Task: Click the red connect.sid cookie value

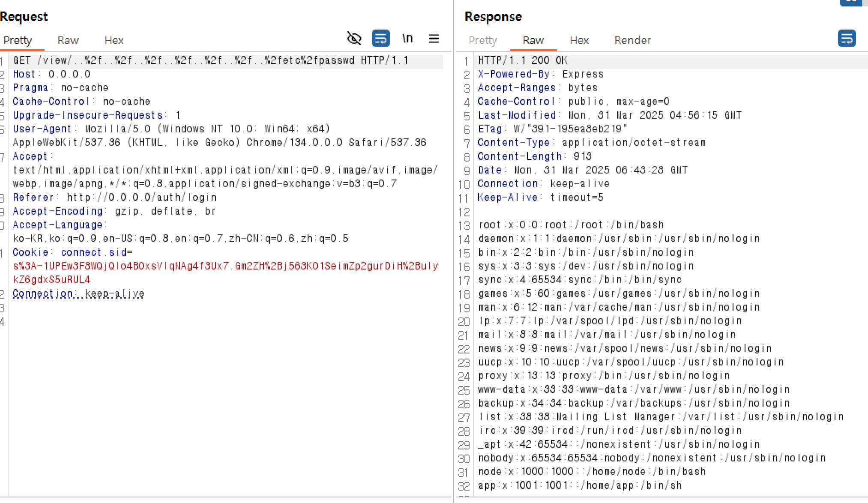Action: tap(225, 266)
